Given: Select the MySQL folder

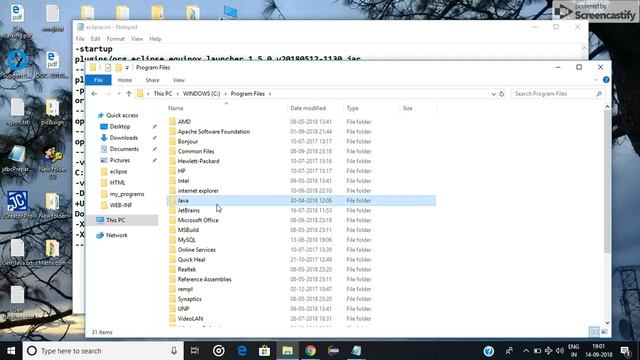Looking at the screenshot, I should [187, 240].
